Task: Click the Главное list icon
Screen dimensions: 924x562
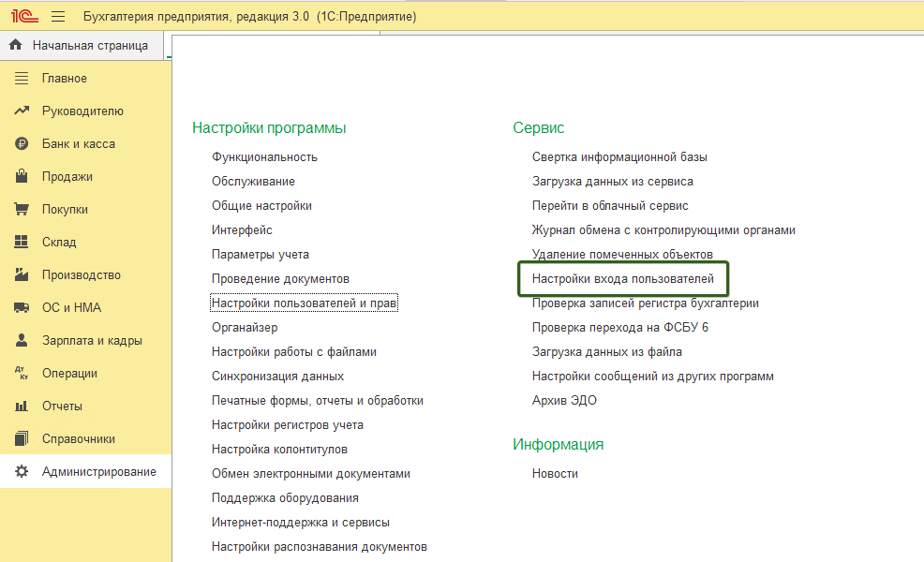Action: 22,78
